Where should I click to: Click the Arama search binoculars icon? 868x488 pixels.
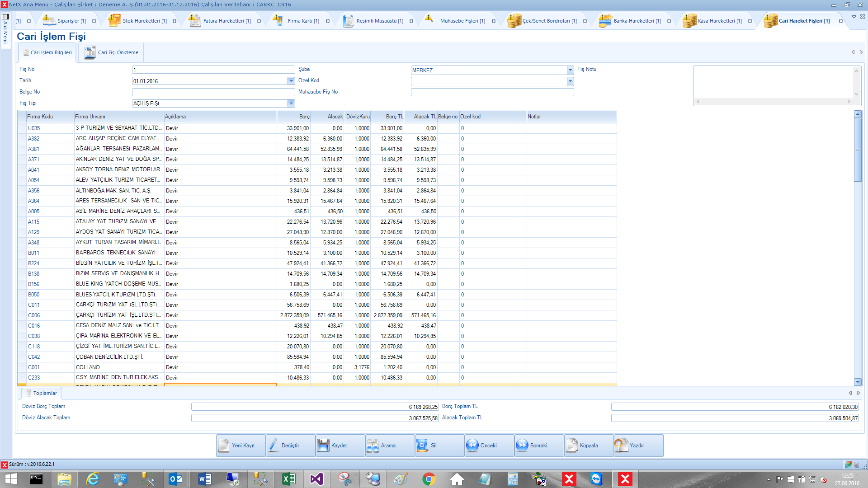pyautogui.click(x=373, y=446)
